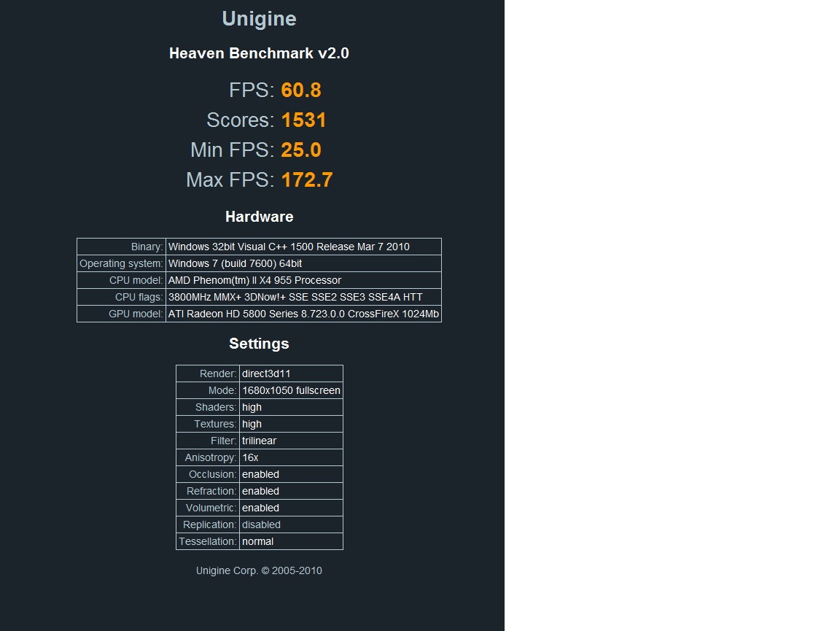Click the normal tessellation value
The image size is (840, 631).
point(291,541)
